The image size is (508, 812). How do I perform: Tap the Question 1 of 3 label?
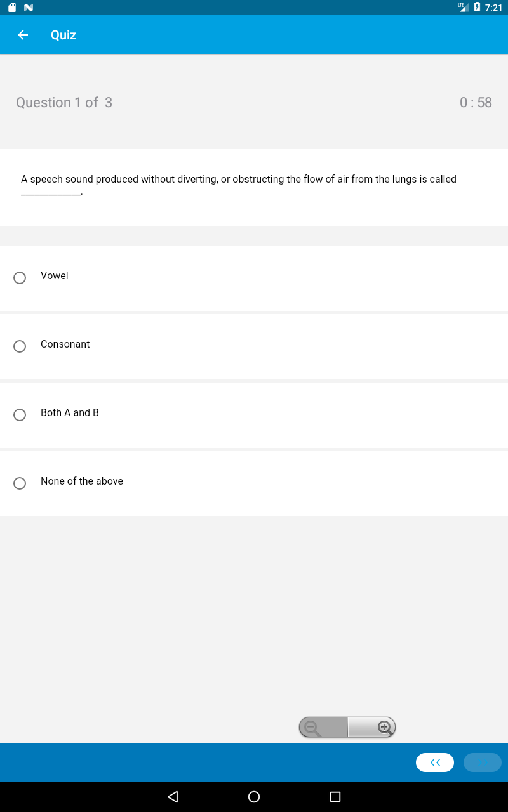[64, 102]
